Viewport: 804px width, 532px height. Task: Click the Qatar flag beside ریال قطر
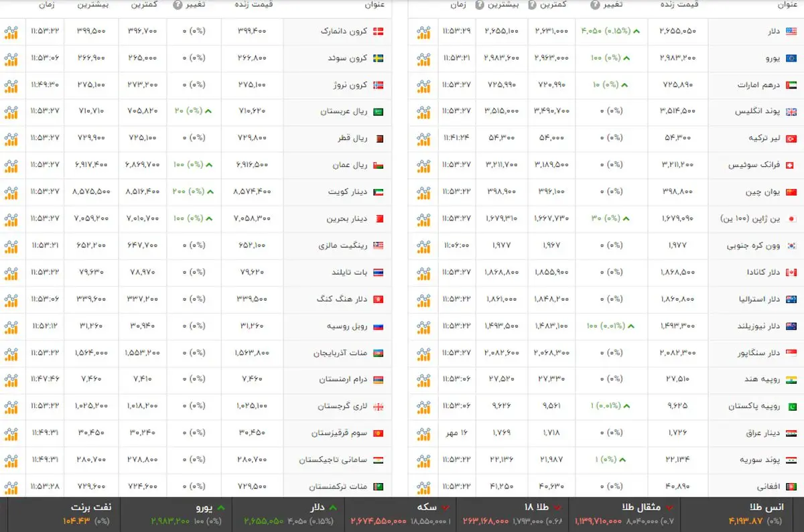[x=379, y=139]
